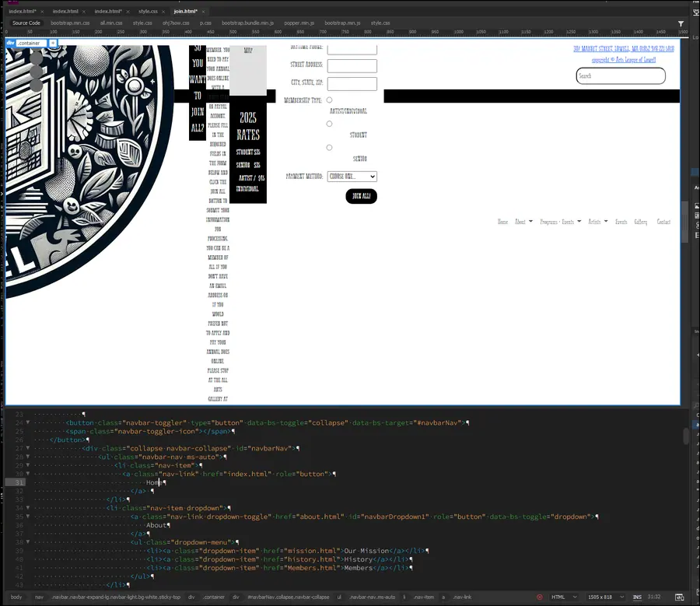Screen dimensions: 700x606
Task: Select Source Code in related files bar
Action: (x=26, y=23)
